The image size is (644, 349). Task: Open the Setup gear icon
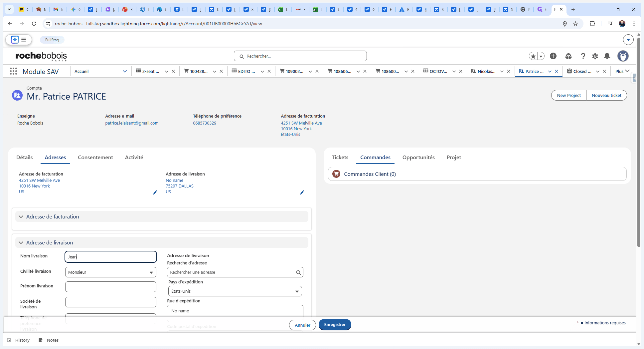pyautogui.click(x=595, y=56)
